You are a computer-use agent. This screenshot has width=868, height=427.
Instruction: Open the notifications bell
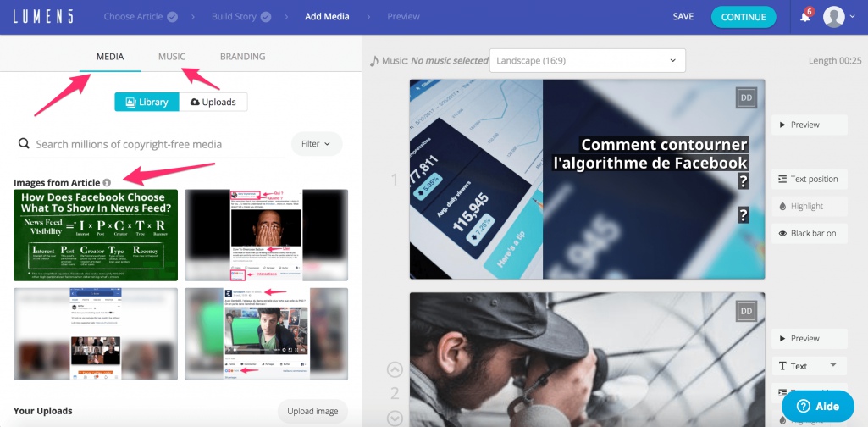coord(805,17)
